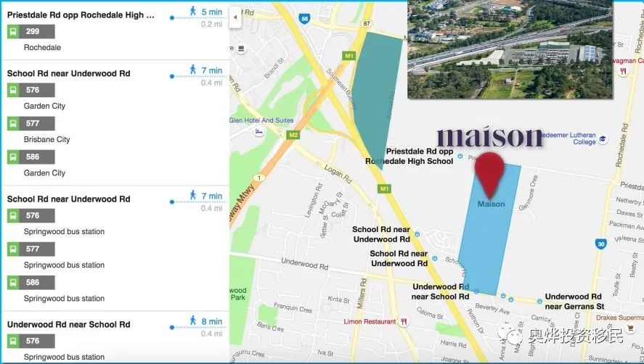Click 'Redeemer Lutheran College' map label

pos(570,138)
